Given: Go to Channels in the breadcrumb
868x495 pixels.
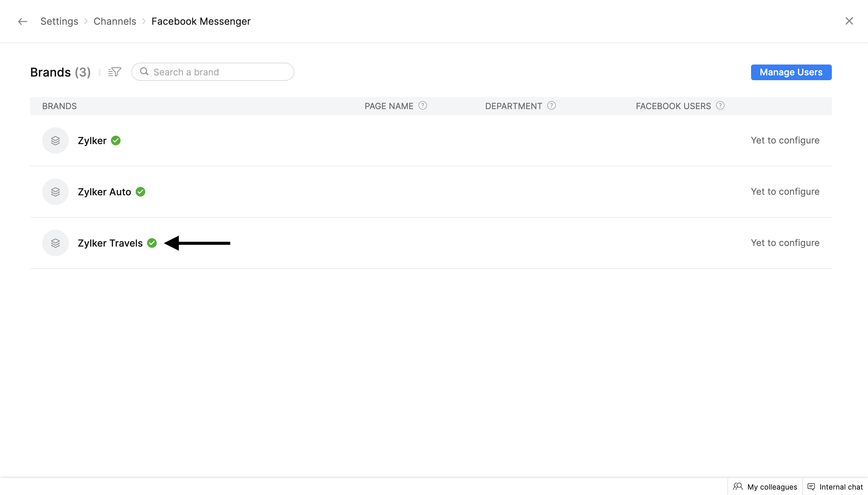Looking at the screenshot, I should pyautogui.click(x=115, y=21).
